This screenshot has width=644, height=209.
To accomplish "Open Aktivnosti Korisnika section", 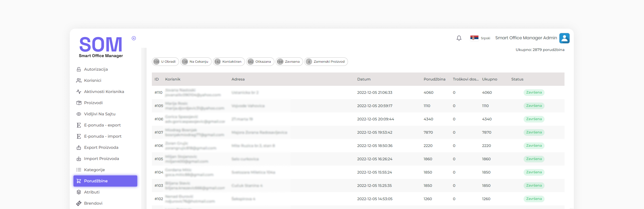I will [105, 92].
